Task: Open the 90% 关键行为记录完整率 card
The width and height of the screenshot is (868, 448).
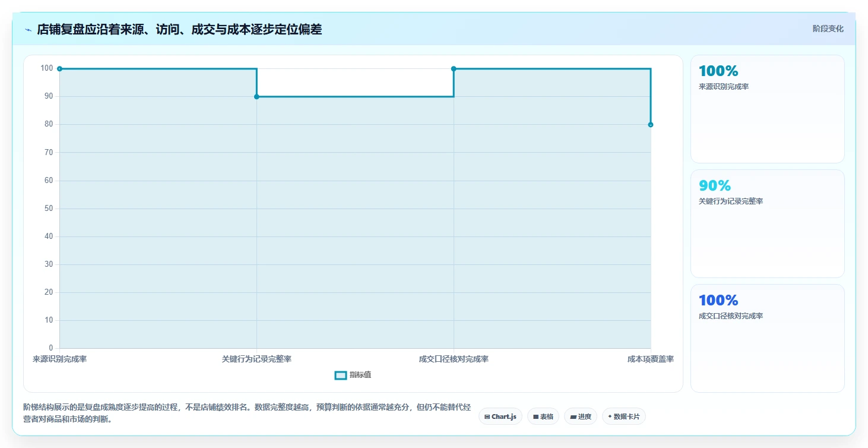Action: point(767,223)
